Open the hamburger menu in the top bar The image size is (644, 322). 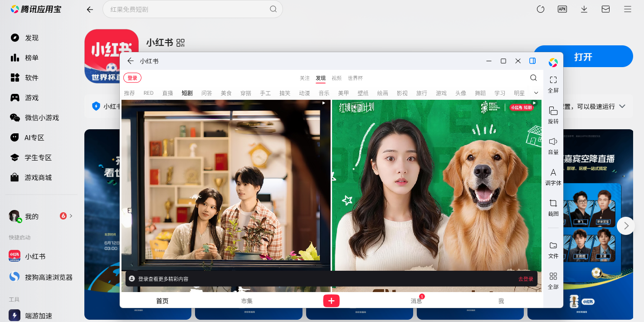coord(628,9)
